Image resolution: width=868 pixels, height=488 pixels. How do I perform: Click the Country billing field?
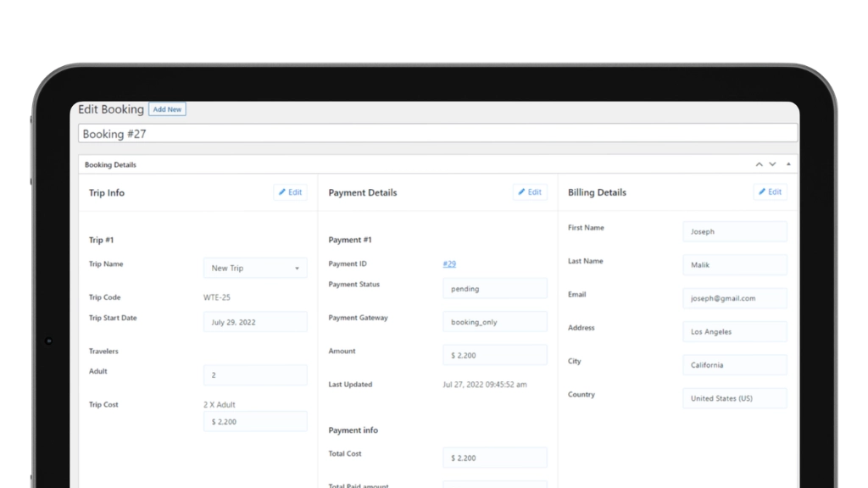coord(734,398)
